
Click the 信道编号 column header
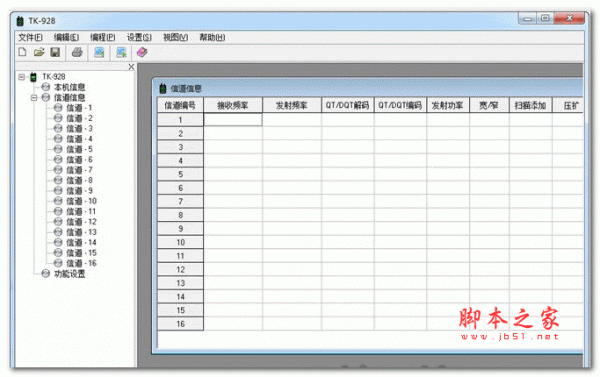click(180, 105)
